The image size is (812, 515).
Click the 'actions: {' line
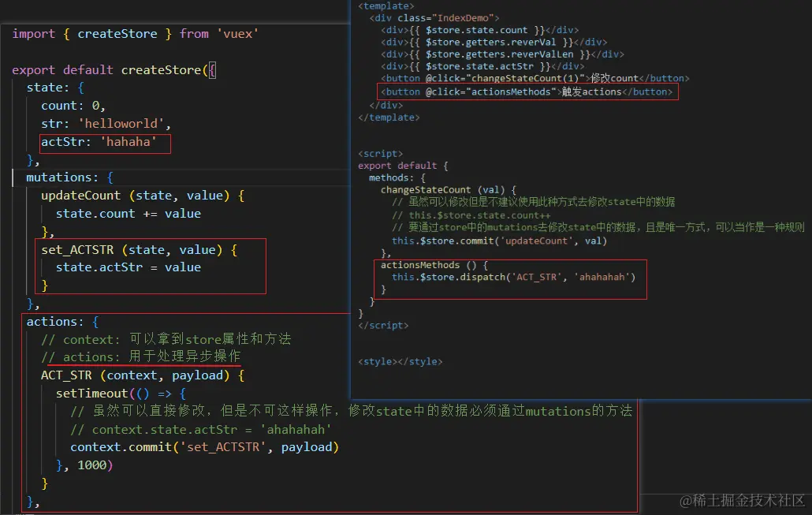[x=62, y=322]
